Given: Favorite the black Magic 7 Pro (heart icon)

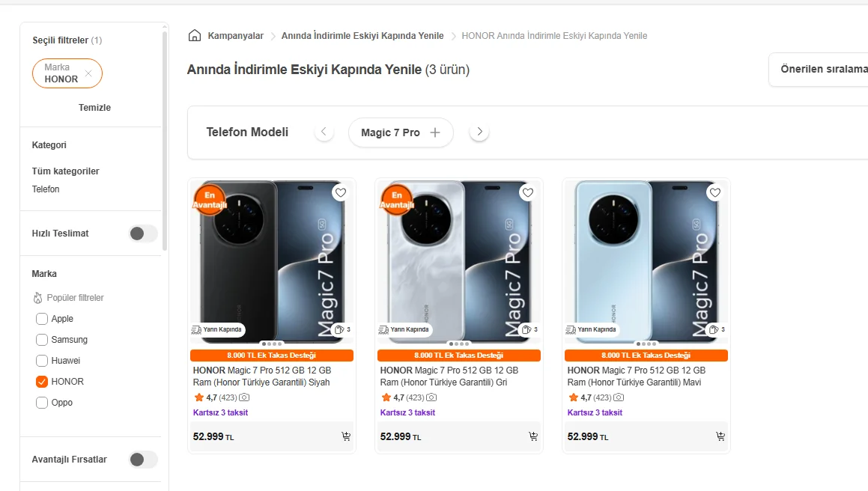Looking at the screenshot, I should coord(341,192).
